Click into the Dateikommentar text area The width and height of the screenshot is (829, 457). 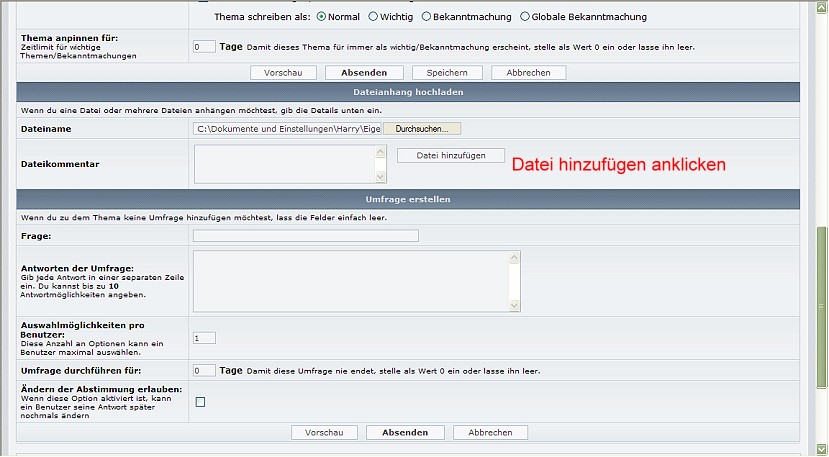(x=283, y=164)
